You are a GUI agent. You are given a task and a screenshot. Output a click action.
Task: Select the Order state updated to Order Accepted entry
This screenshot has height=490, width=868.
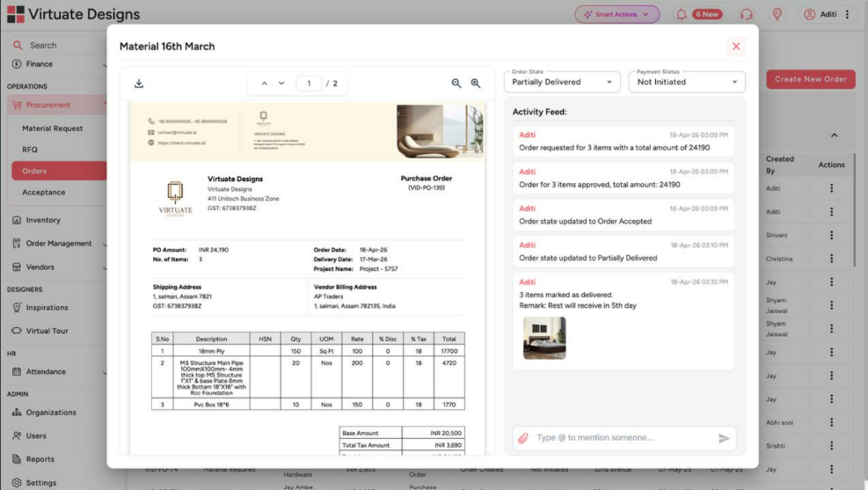click(624, 216)
